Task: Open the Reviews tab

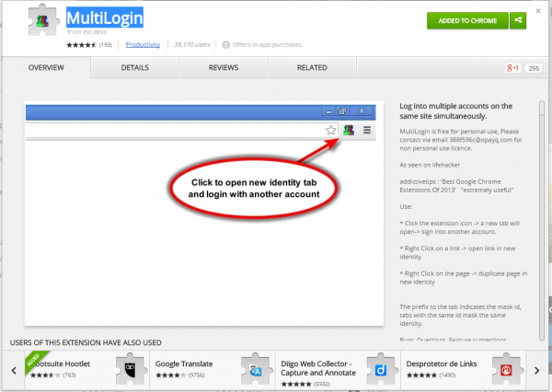Action: (224, 67)
